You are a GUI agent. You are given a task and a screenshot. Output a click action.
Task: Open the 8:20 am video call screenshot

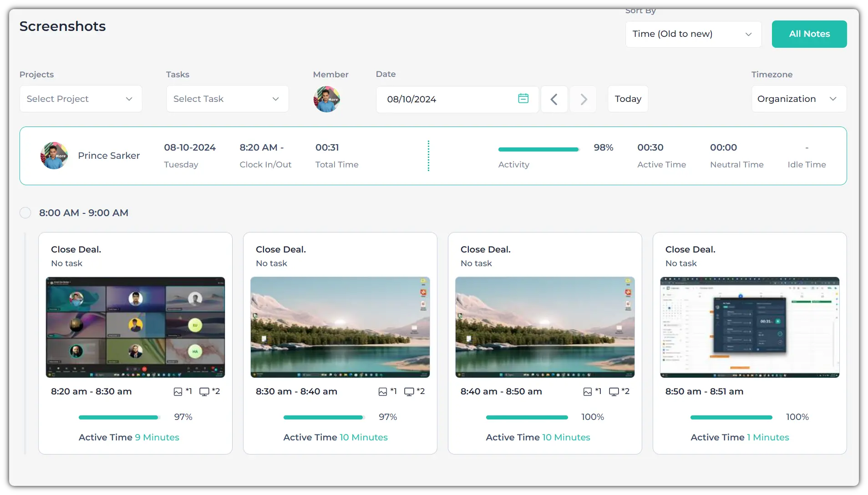pos(135,327)
